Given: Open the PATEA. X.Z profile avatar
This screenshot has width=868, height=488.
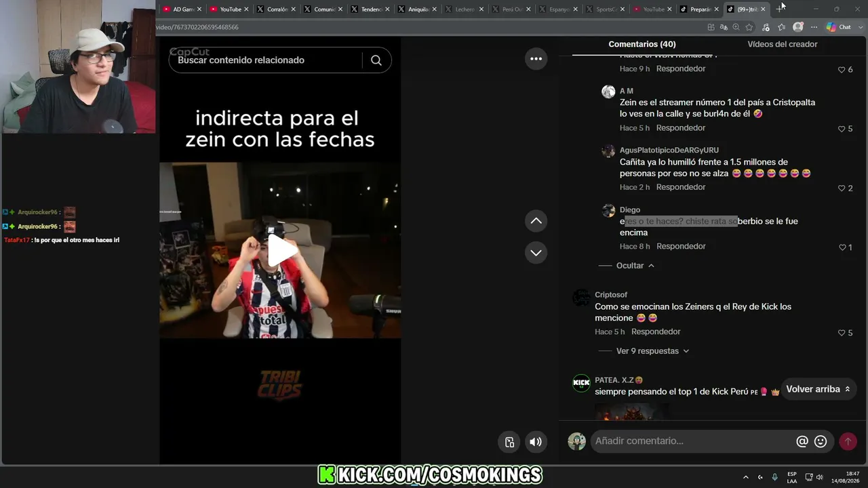Looking at the screenshot, I should (x=581, y=383).
